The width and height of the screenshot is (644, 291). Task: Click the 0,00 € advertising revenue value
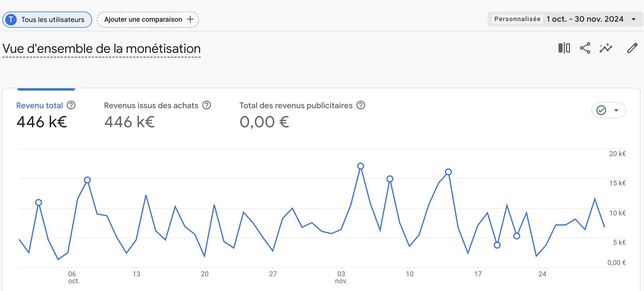click(264, 122)
